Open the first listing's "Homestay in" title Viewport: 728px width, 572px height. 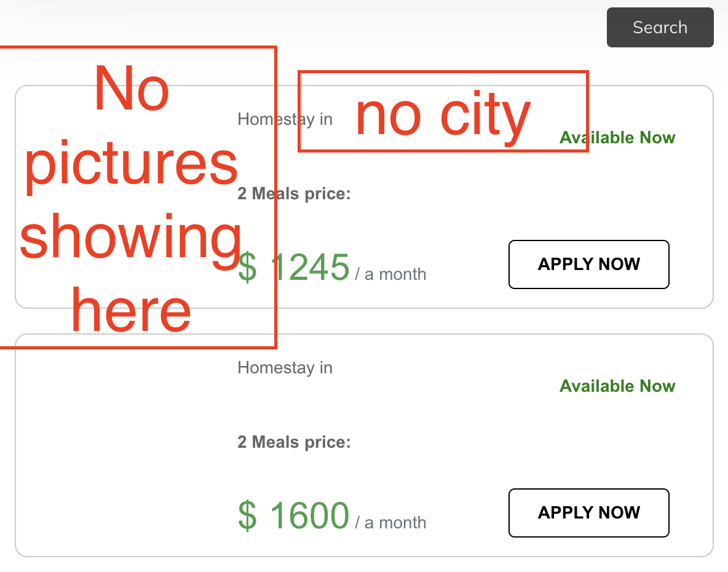click(285, 119)
